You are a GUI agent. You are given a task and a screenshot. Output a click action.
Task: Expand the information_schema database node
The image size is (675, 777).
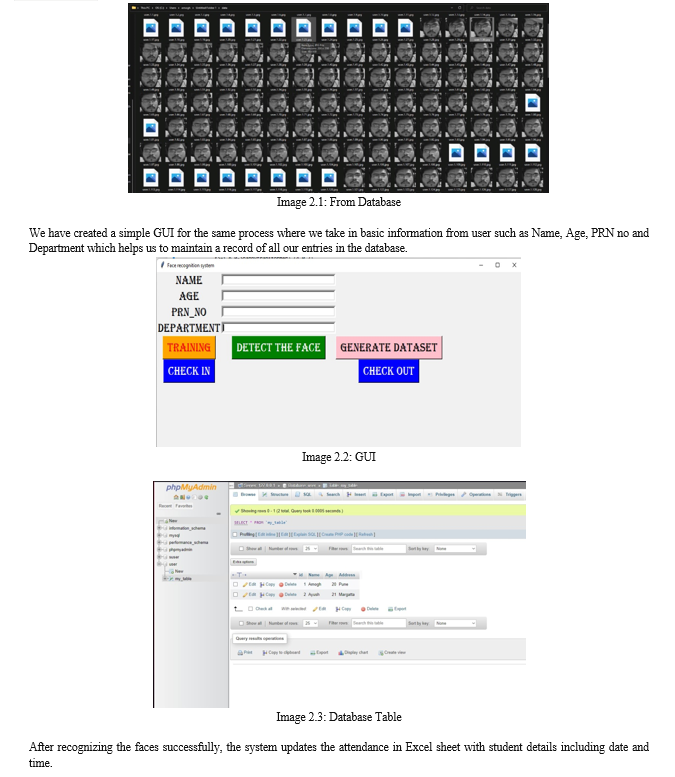click(160, 528)
